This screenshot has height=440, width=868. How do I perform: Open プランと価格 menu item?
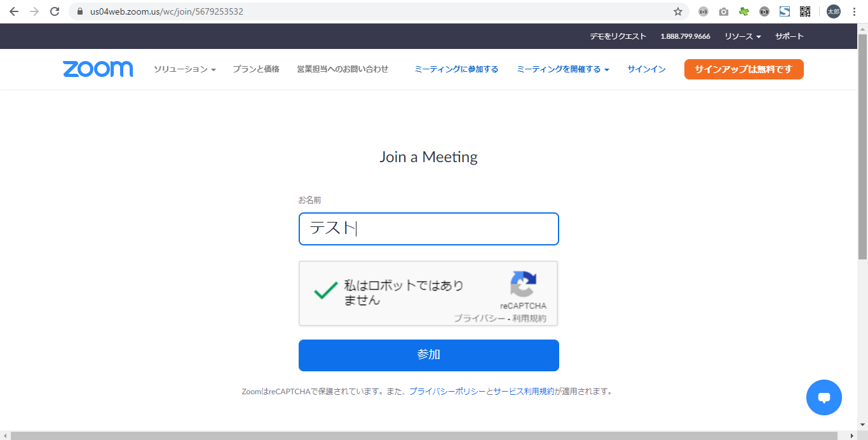(x=256, y=69)
